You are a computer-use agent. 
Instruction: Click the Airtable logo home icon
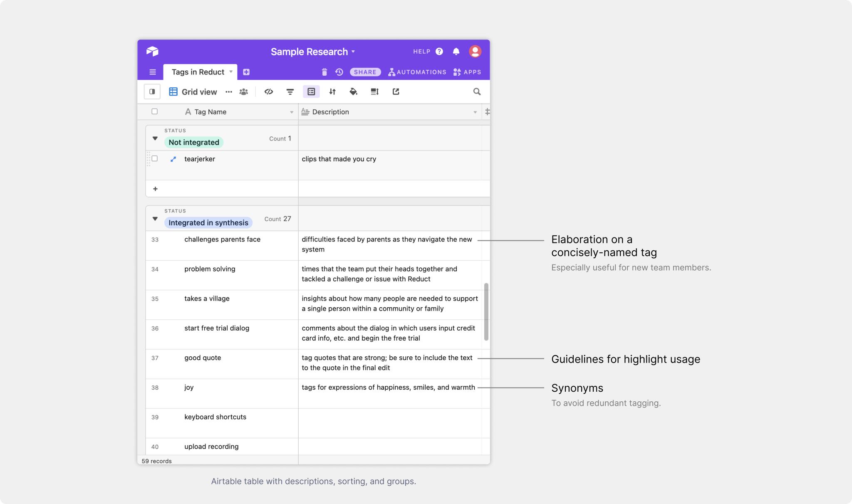tap(152, 51)
